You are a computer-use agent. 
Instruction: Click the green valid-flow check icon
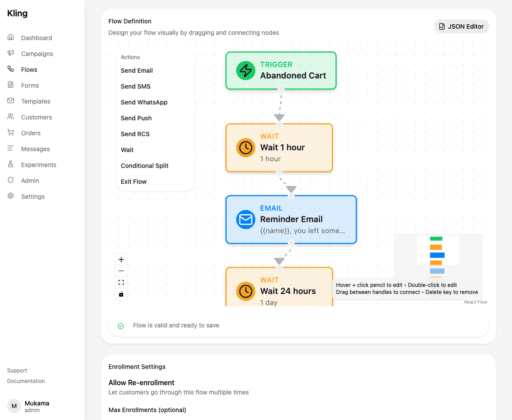tap(120, 326)
